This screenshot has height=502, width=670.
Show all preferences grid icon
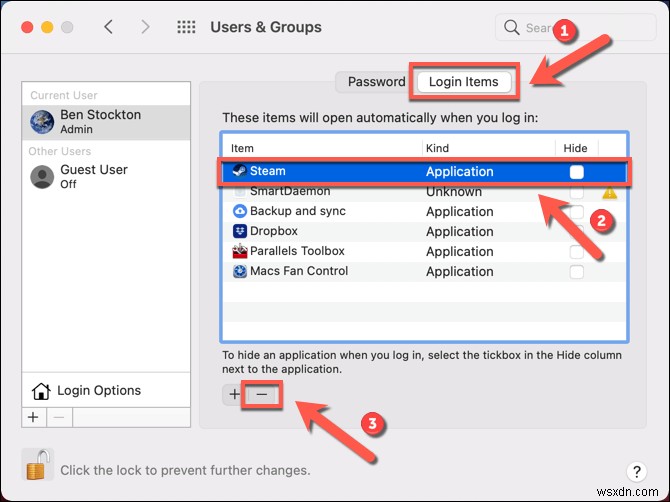point(186,27)
